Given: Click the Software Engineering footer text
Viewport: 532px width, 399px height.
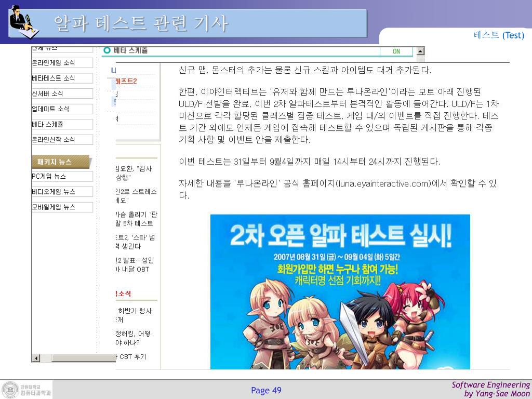Looking at the screenshot, I should point(490,385).
